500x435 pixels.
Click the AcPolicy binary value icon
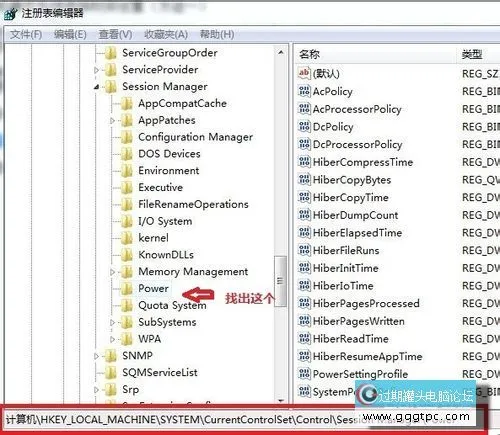[x=304, y=91]
